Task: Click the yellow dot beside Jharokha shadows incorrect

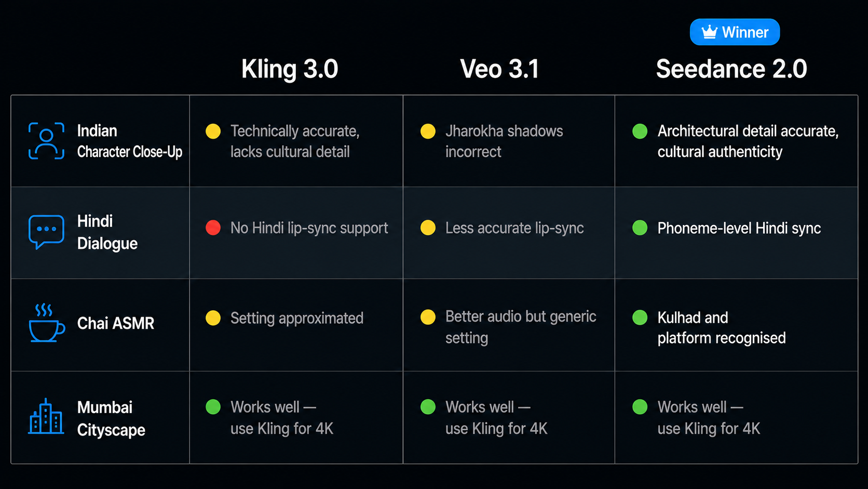Action: point(428,131)
